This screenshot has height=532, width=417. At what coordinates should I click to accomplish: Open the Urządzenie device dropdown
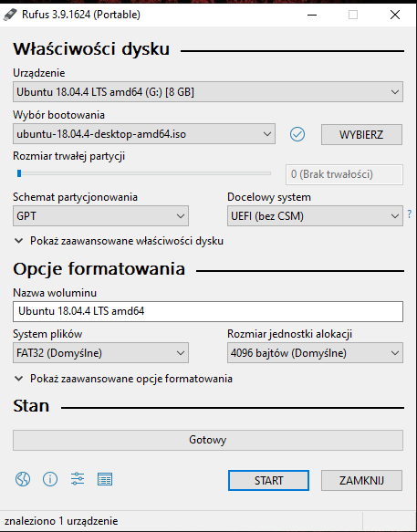click(x=208, y=91)
